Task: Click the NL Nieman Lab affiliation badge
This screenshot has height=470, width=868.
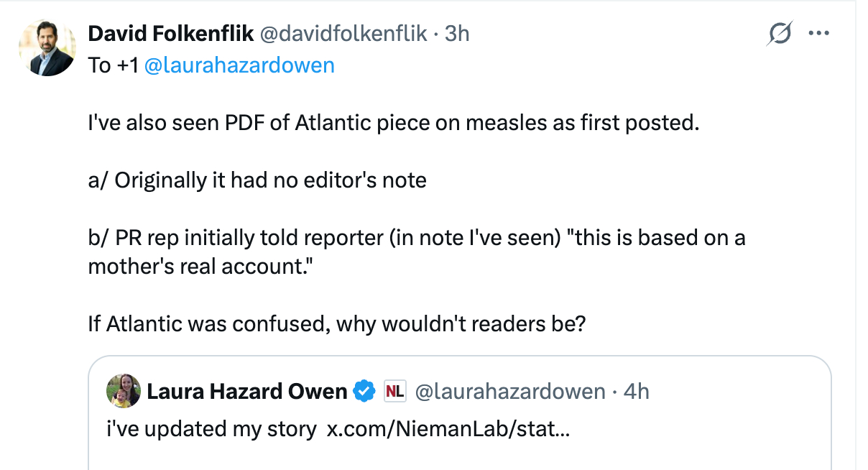Action: 395,392
